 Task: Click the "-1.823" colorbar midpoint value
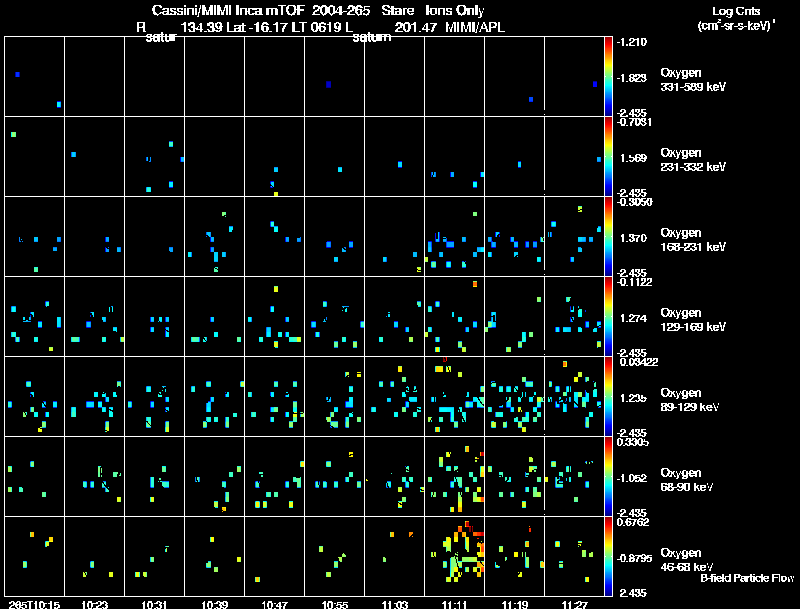[x=632, y=78]
